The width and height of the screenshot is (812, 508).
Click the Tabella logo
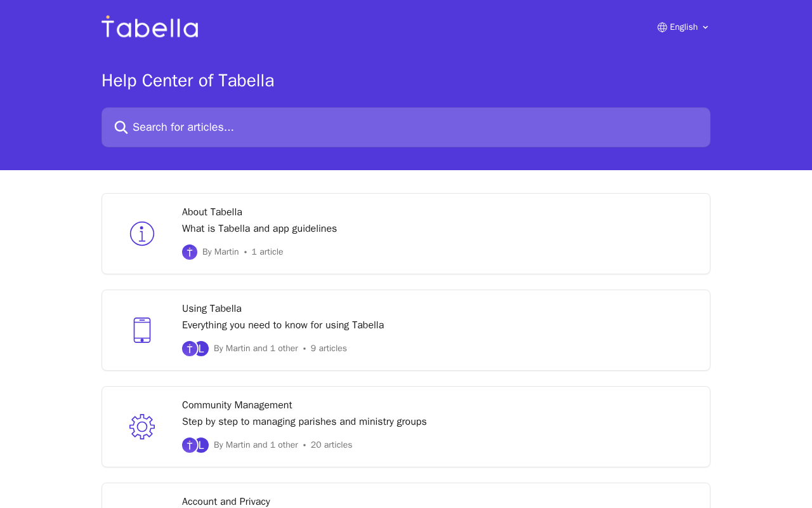[150, 27]
